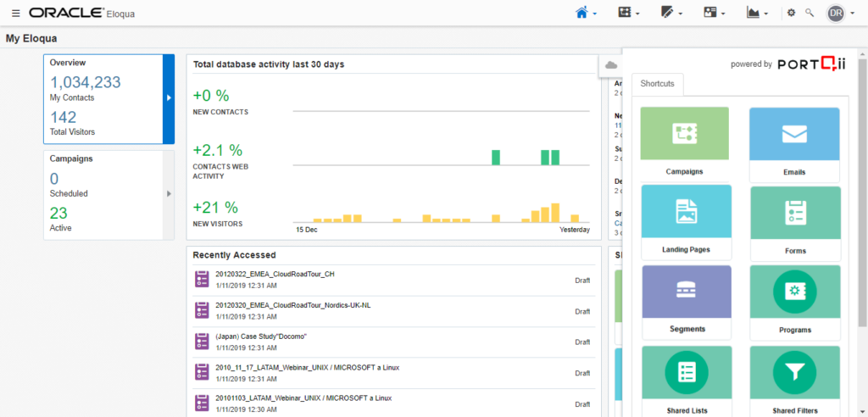Open (Japan) Case Study"Docomo" form

(x=261, y=336)
